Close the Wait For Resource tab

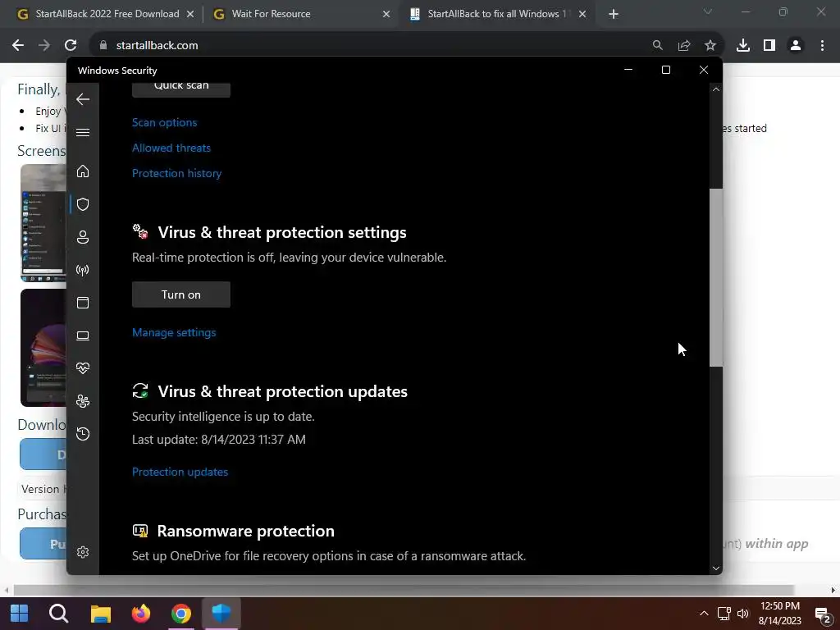[x=386, y=15]
